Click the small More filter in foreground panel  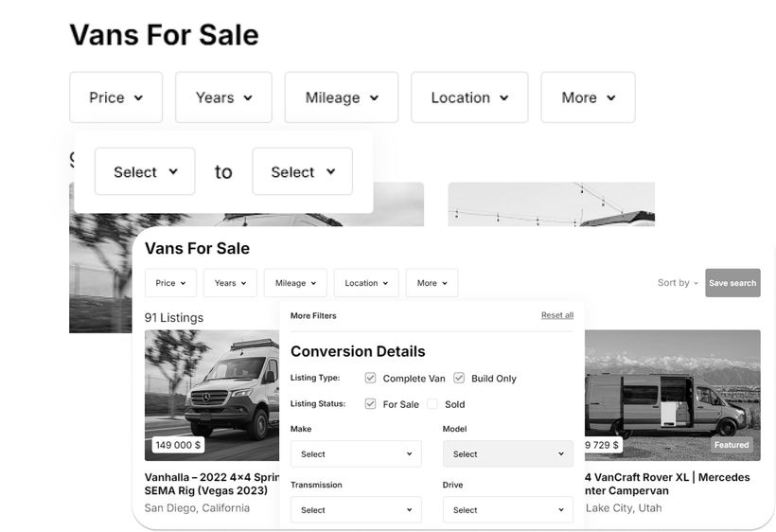pyautogui.click(x=432, y=283)
